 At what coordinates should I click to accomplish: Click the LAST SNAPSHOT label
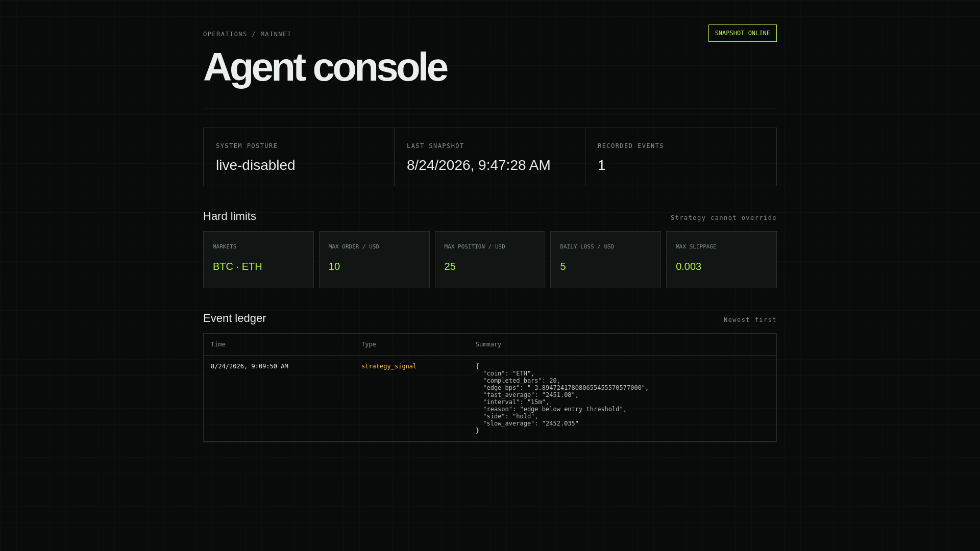point(435,146)
